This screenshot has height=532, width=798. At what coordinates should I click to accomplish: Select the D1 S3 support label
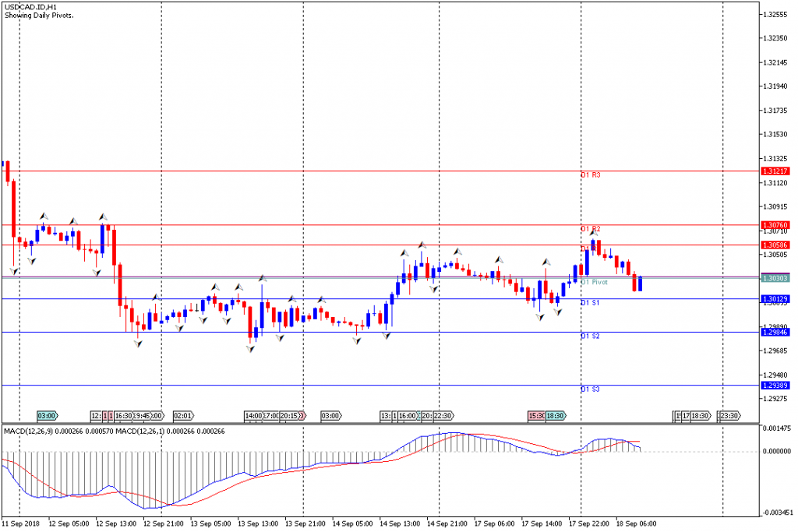click(x=590, y=388)
